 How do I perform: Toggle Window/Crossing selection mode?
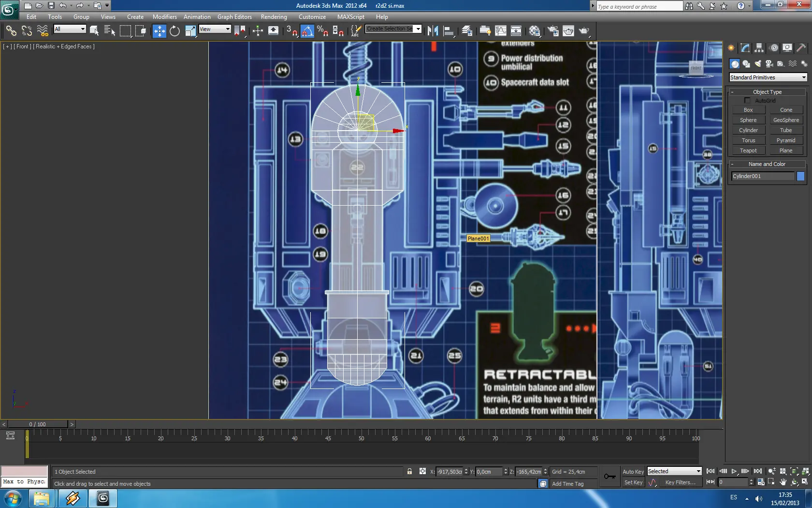[x=141, y=31]
